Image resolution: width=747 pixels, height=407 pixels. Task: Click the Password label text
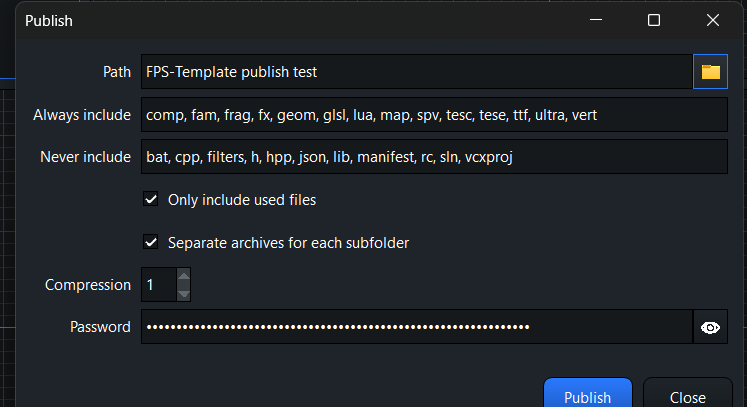click(x=100, y=327)
